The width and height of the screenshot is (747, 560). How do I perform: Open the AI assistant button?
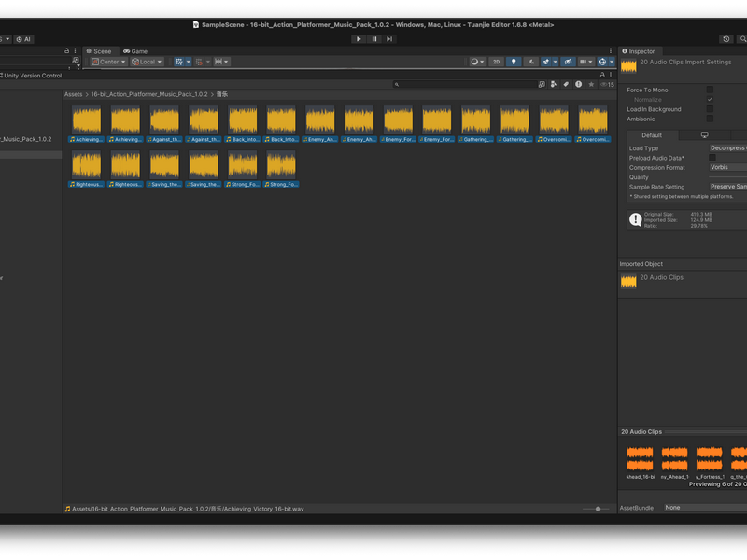point(23,39)
